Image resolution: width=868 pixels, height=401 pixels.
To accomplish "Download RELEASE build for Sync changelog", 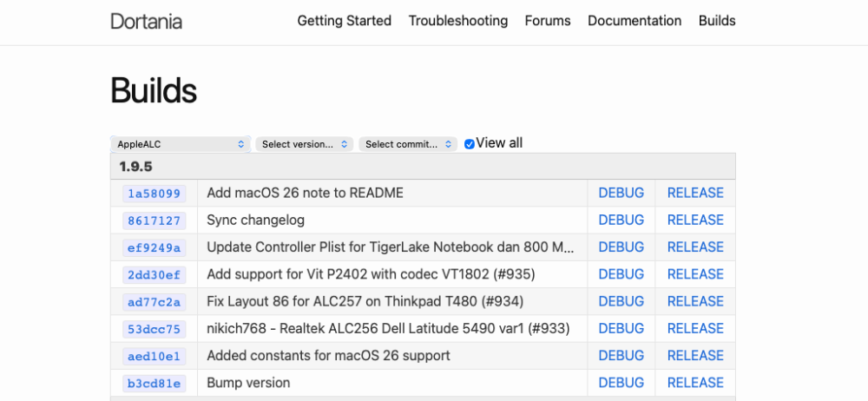I will [x=695, y=220].
